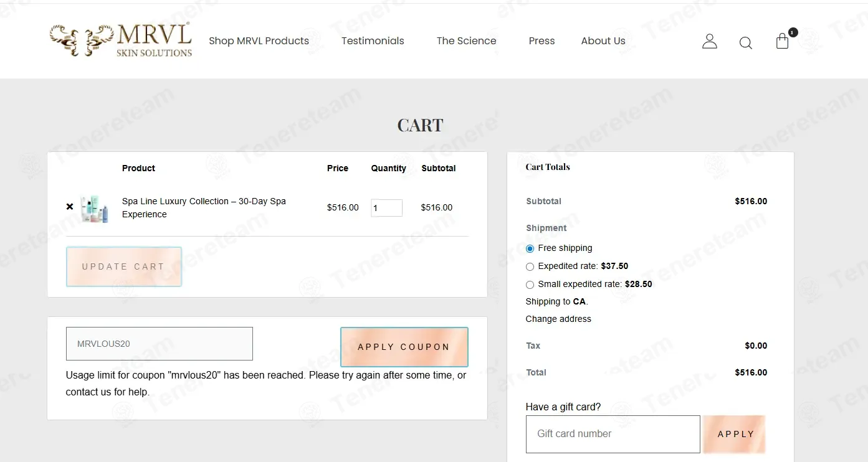Go to Testimonials page

(373, 40)
